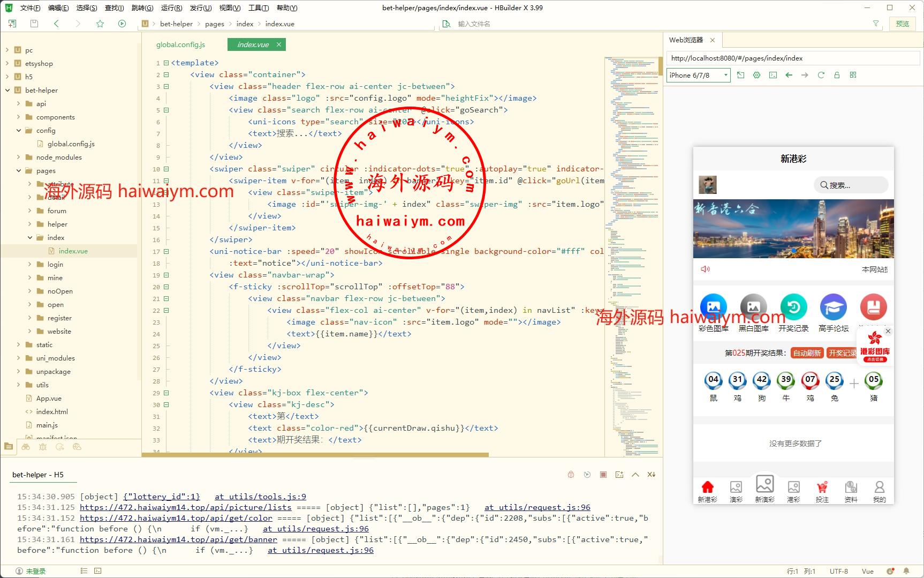Expand the static folder in project tree

coord(19,344)
